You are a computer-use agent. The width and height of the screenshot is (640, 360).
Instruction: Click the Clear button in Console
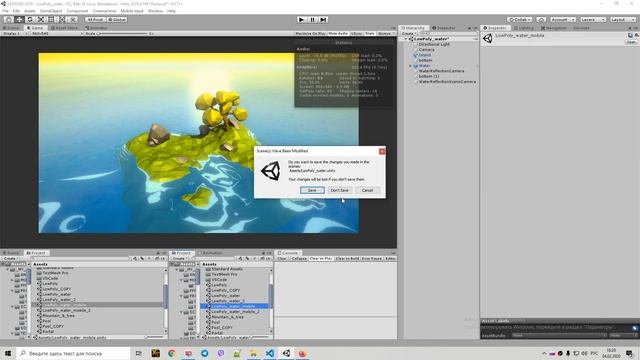[x=282, y=258]
